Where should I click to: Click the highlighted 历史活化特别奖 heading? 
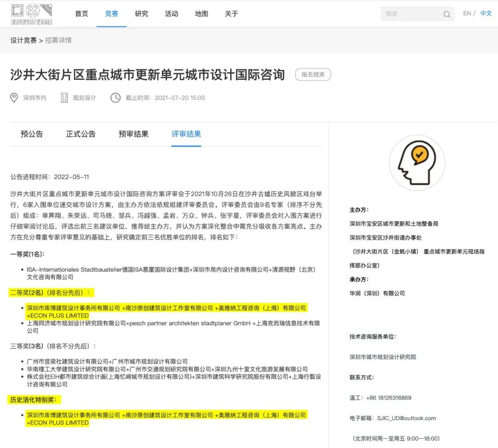34,400
